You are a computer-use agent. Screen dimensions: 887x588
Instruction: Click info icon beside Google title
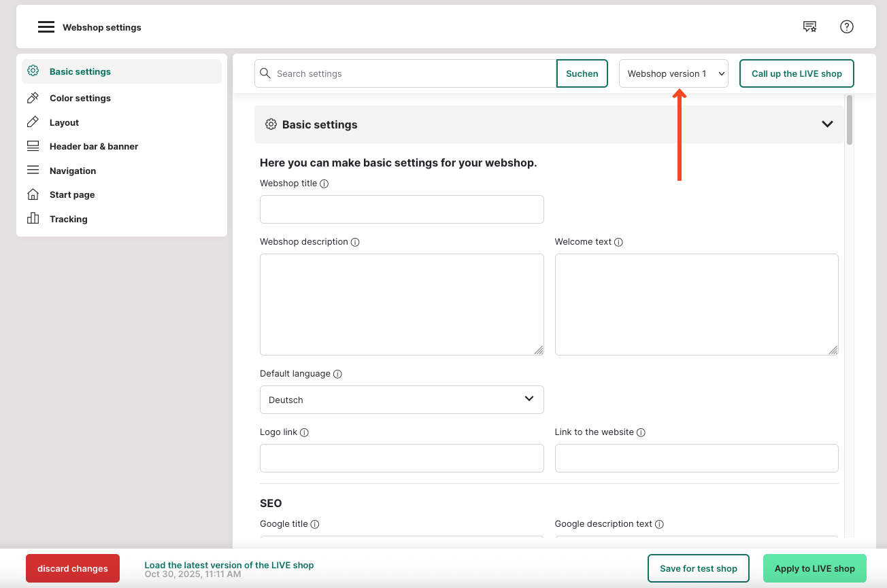coord(315,524)
